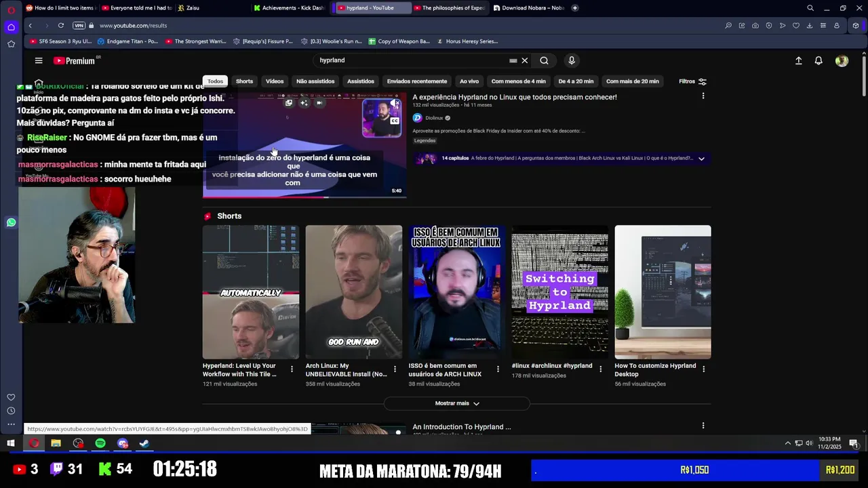Open the taskbar clock showing 10:33 PM

829,443
